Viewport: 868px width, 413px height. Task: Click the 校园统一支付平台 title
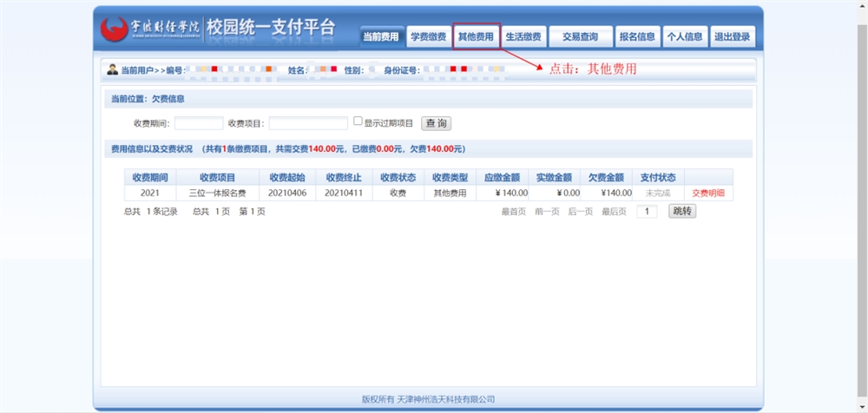click(x=271, y=27)
